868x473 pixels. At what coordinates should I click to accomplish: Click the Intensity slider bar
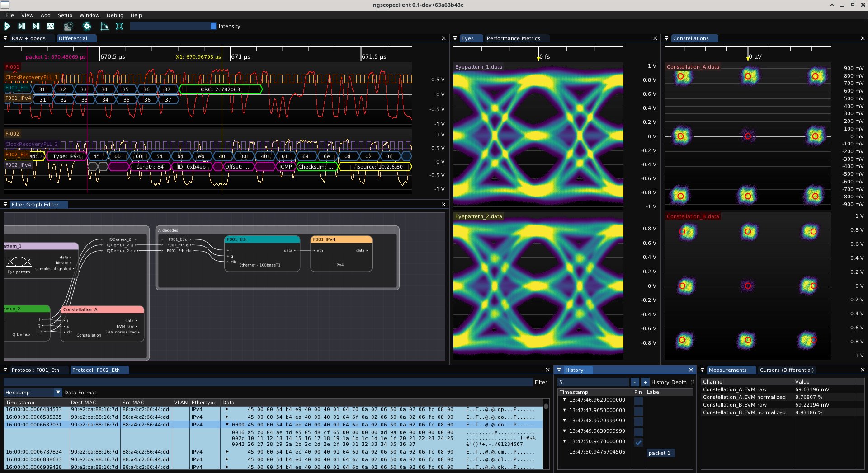(173, 26)
